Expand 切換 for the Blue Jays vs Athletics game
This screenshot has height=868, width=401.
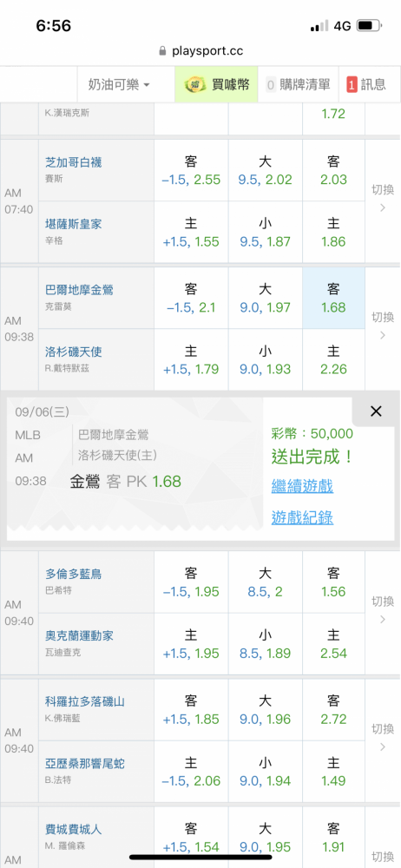pos(383,610)
